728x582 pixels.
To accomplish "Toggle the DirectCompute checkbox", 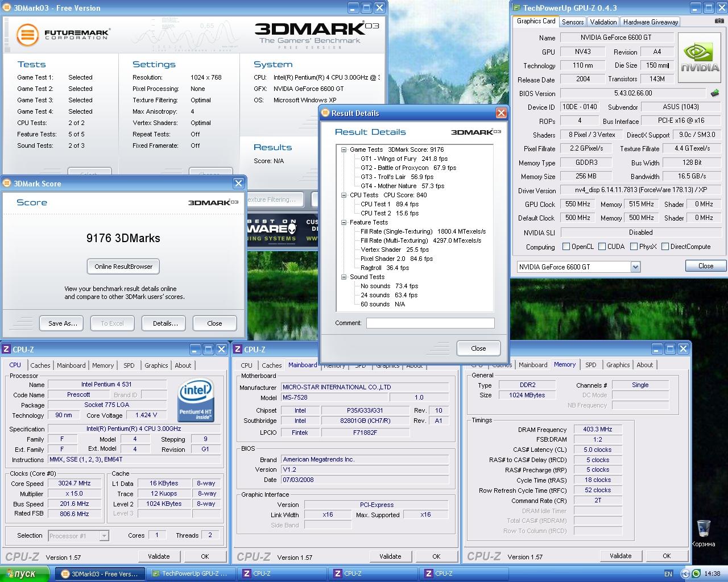I will (665, 247).
